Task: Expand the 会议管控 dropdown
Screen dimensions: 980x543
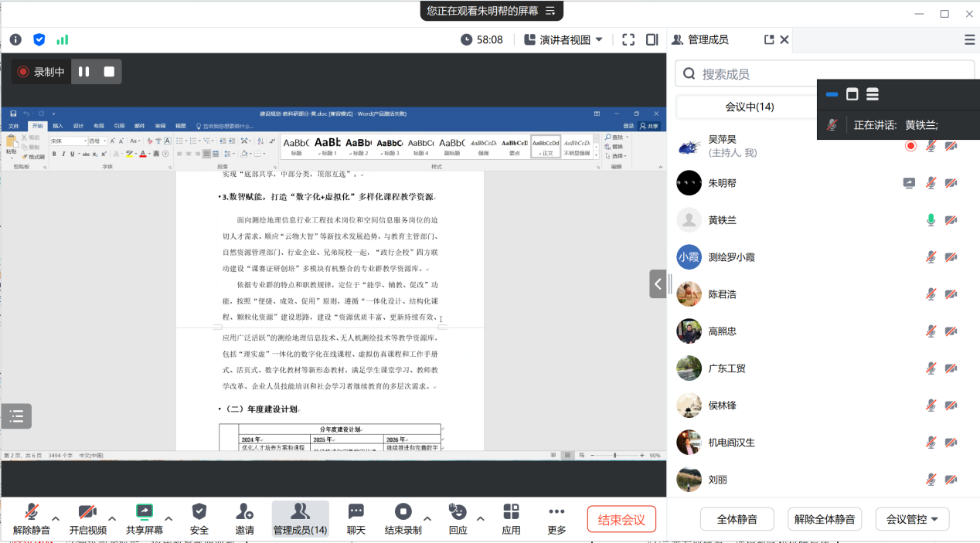Action: 912,519
